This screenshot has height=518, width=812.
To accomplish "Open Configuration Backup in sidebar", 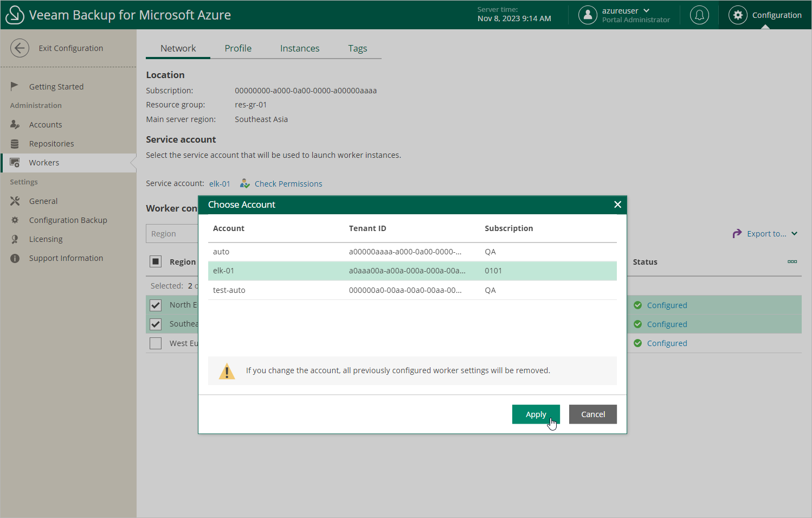I will (68, 220).
